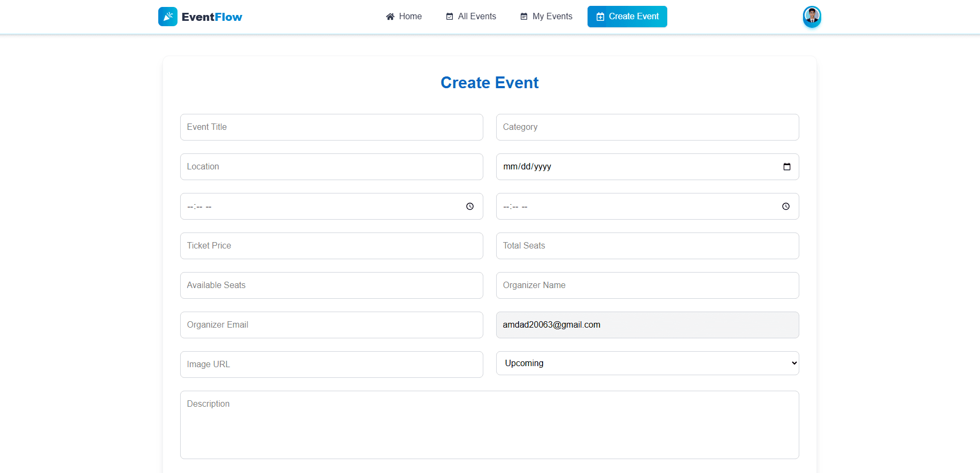
Task: Go to the Home nav item
Action: click(x=404, y=17)
